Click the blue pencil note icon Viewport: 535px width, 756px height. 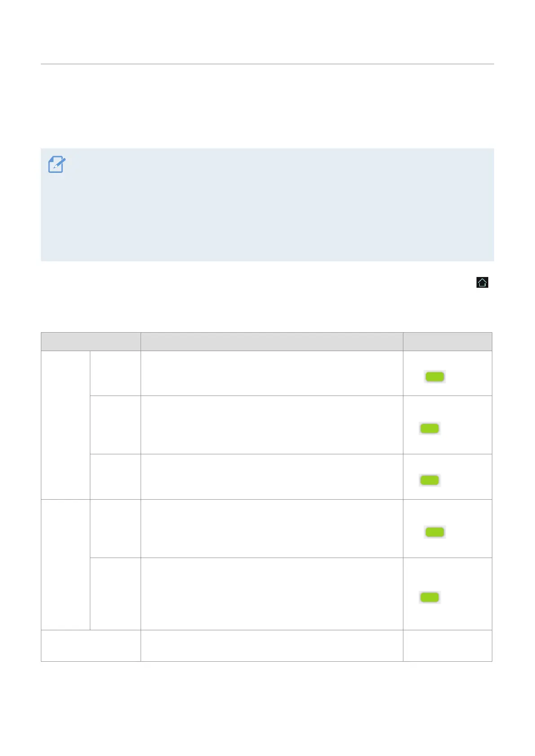point(57,165)
